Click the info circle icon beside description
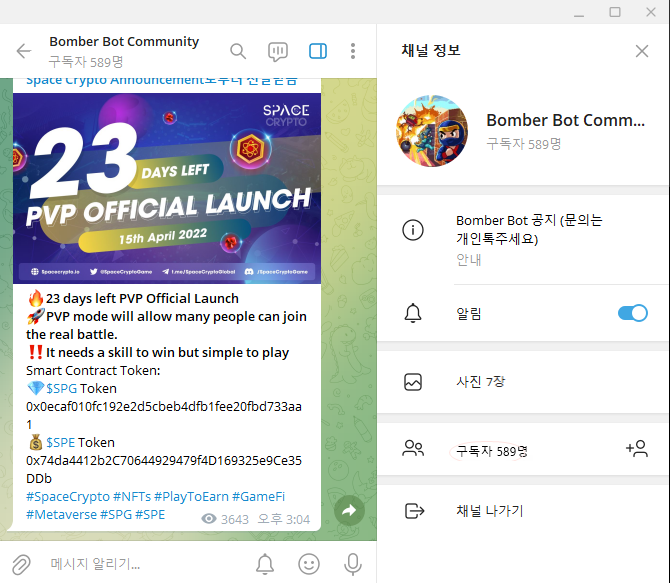The height and width of the screenshot is (583, 670). pos(413,230)
